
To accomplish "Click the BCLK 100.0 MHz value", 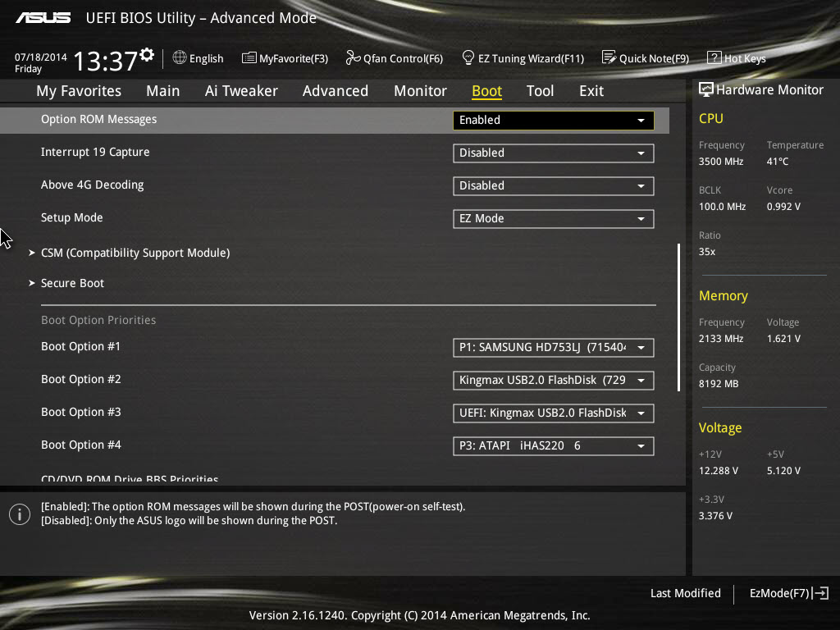I will click(722, 207).
